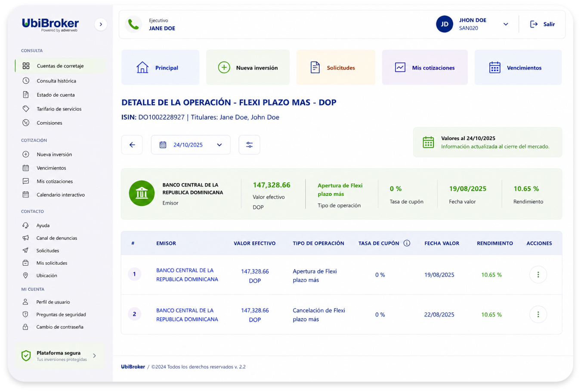Open row 2 emisor BANCO CENTRAL link

pyautogui.click(x=187, y=315)
